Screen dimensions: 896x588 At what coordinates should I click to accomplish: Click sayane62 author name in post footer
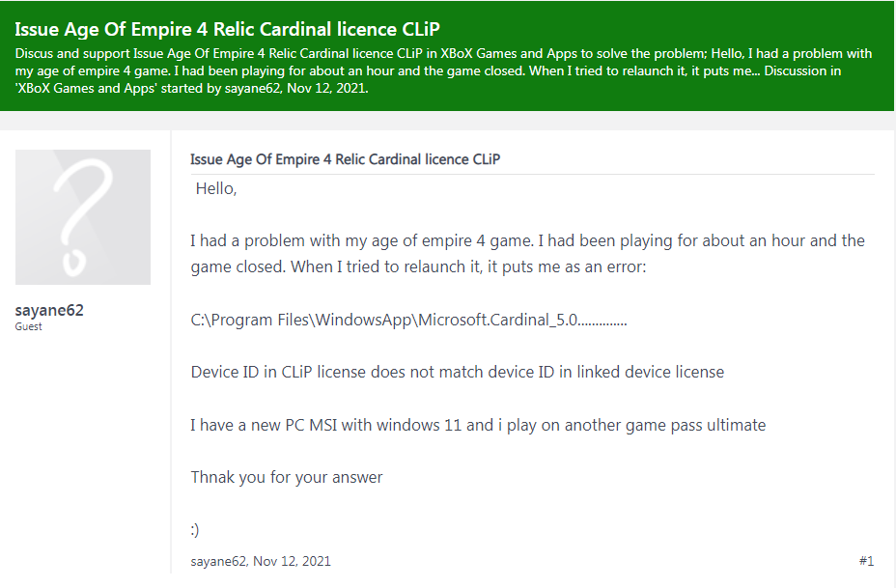218,561
